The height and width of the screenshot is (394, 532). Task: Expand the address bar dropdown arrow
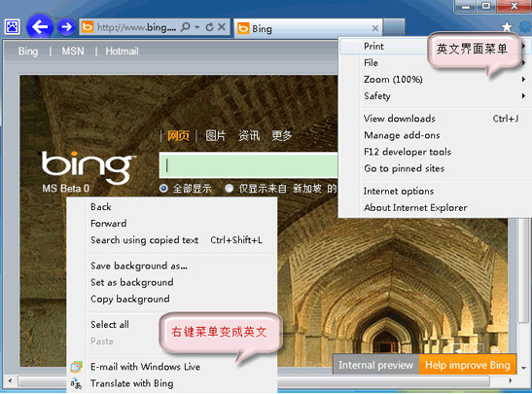pyautogui.click(x=197, y=27)
